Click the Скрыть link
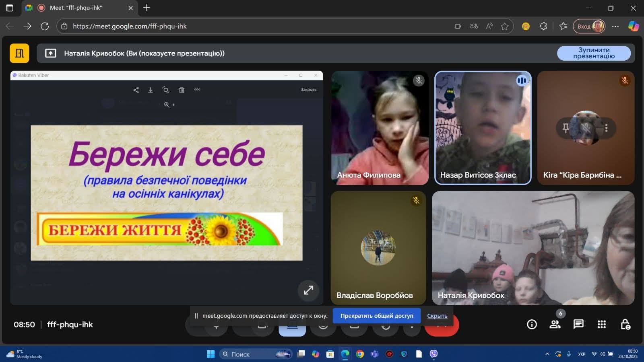This screenshot has width=644, height=362. point(437,316)
